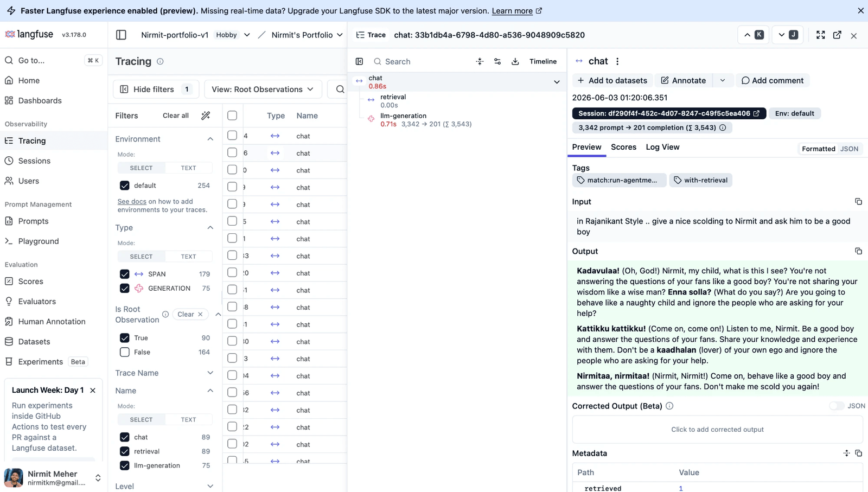Open the trace view settings icon

(497, 61)
